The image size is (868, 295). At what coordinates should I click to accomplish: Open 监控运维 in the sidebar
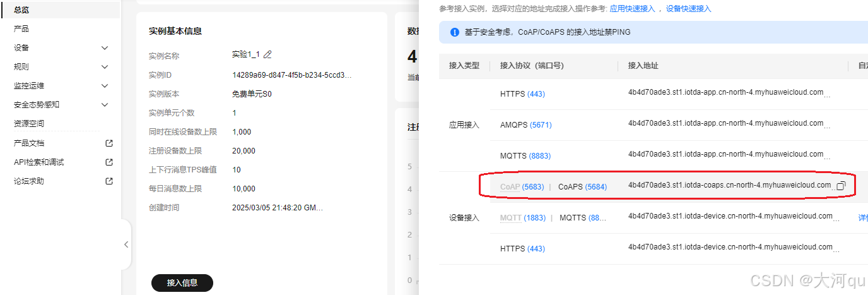coord(29,86)
